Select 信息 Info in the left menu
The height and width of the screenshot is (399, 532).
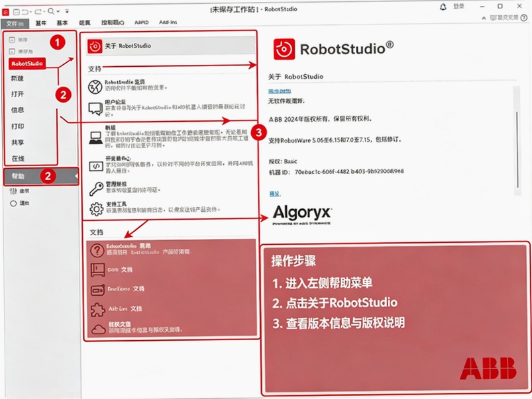click(x=17, y=110)
